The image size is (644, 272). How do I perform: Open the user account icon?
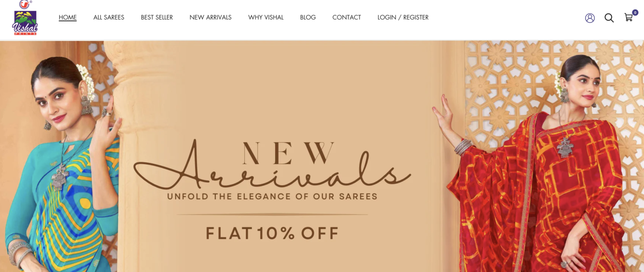[590, 18]
